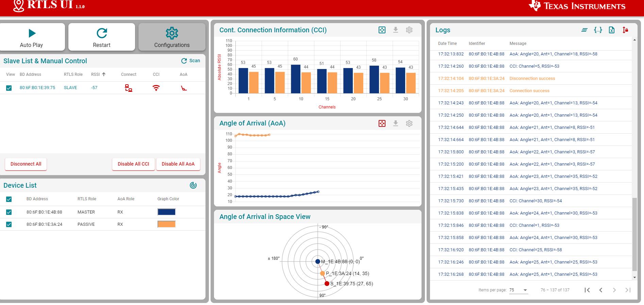The height and width of the screenshot is (305, 644).
Task: Click the Scan button in Slave List
Action: click(x=191, y=61)
